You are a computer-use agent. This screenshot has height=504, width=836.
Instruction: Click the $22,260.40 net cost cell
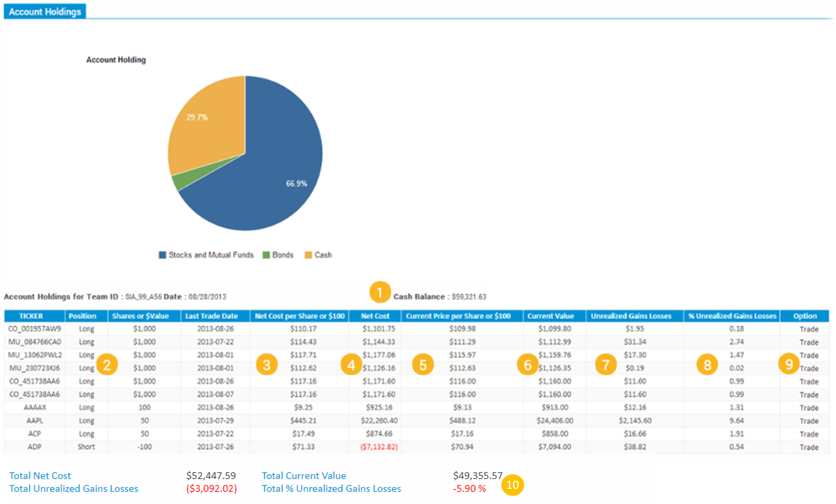click(379, 421)
